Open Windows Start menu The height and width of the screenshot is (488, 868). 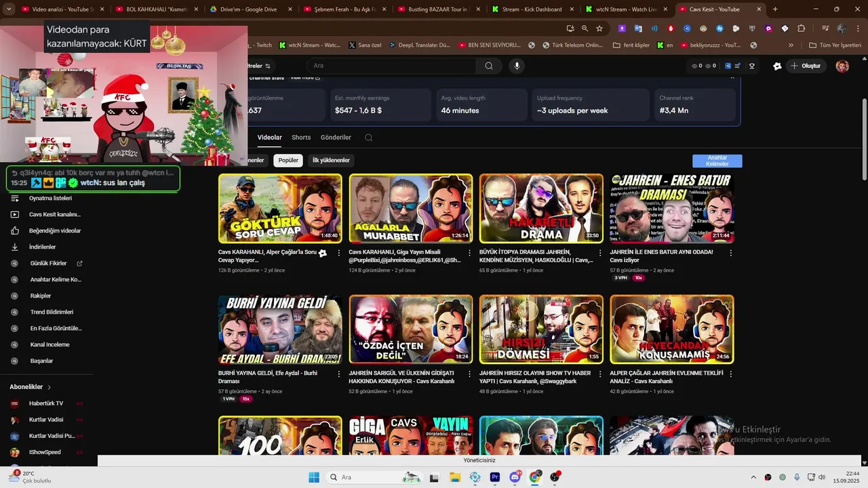(x=314, y=477)
